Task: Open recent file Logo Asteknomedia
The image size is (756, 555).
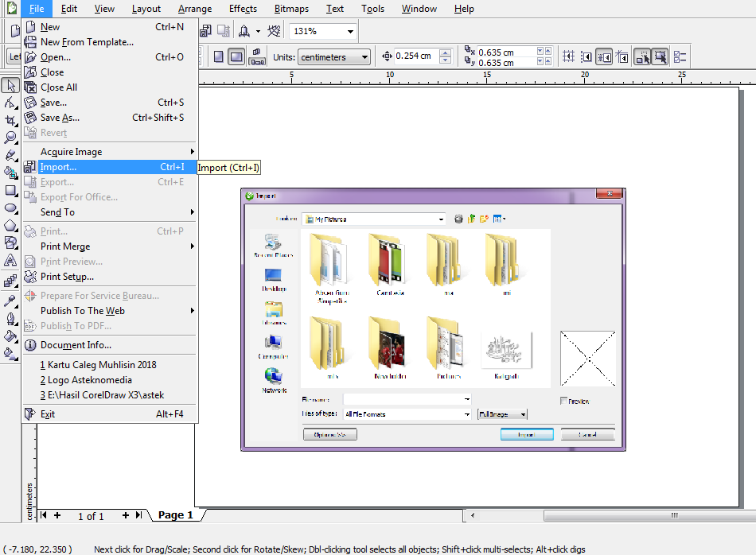Action: (111, 379)
